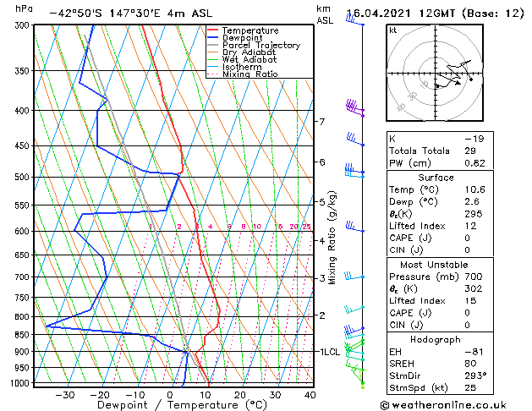This screenshot has width=532, height=411.
Task: Click the EH value "-81"
Action: [x=474, y=352]
